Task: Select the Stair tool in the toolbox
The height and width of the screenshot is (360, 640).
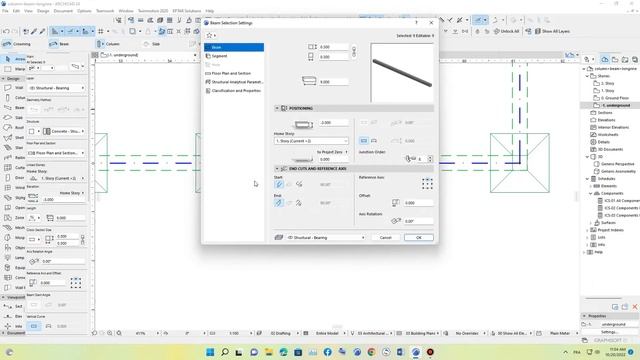Action: click(x=14, y=148)
